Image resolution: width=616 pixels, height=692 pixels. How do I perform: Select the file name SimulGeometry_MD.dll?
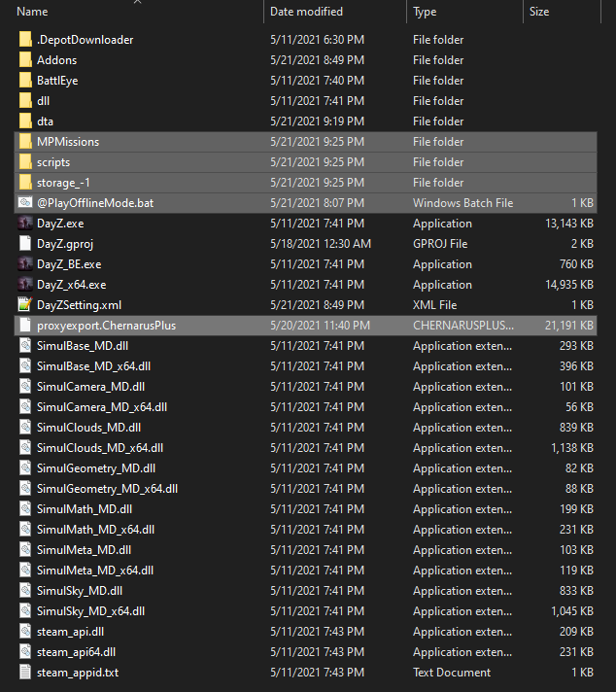[96, 468]
